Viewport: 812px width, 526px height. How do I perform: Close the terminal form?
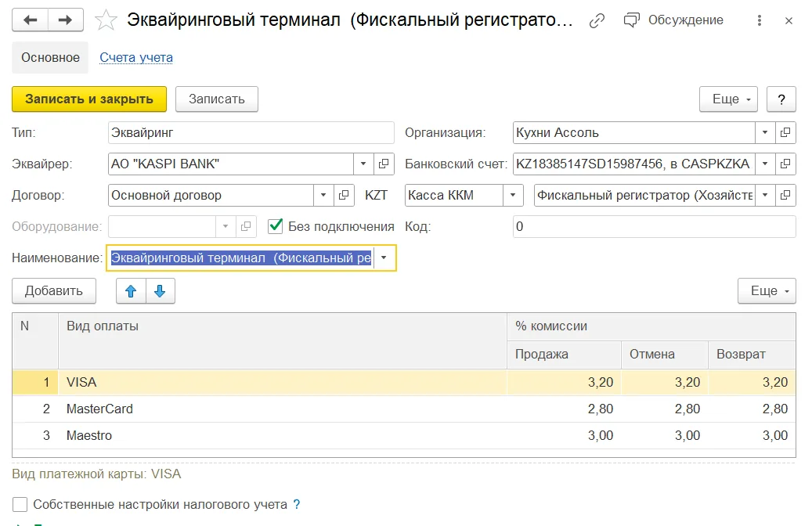(789, 20)
